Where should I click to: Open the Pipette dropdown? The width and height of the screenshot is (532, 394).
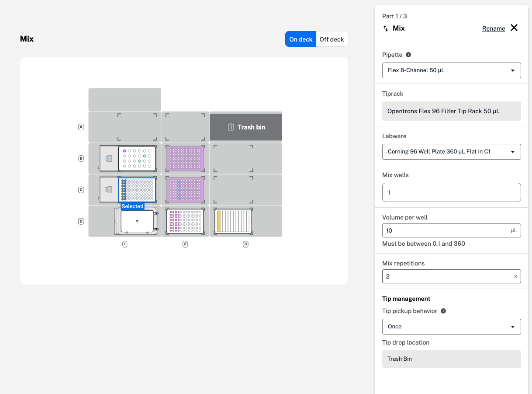[451, 70]
